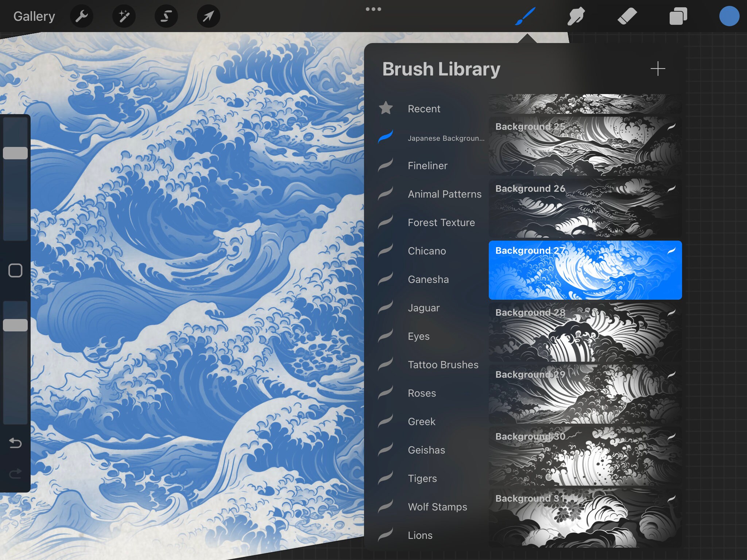Activate the Transform arrow tool
The width and height of the screenshot is (747, 560).
coord(208,16)
